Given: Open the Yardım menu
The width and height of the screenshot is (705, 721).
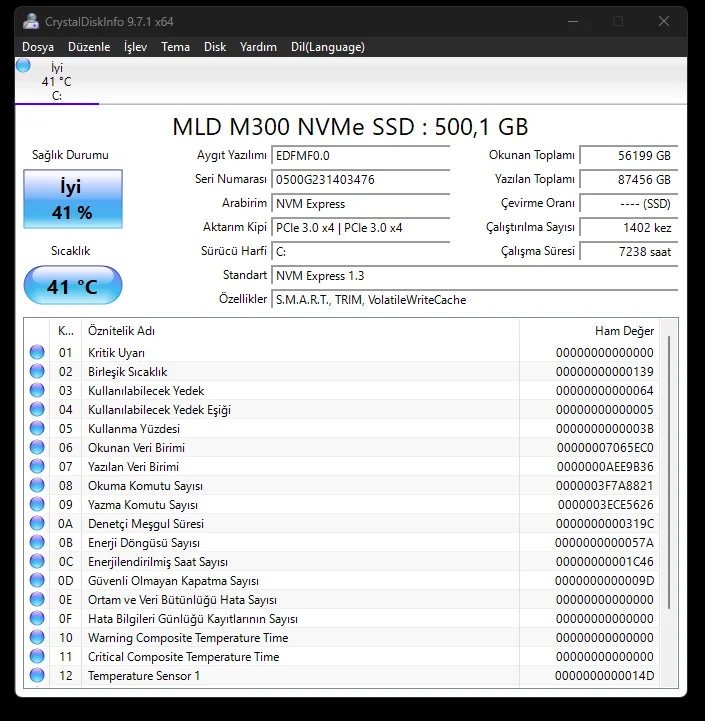Looking at the screenshot, I should click(x=258, y=47).
